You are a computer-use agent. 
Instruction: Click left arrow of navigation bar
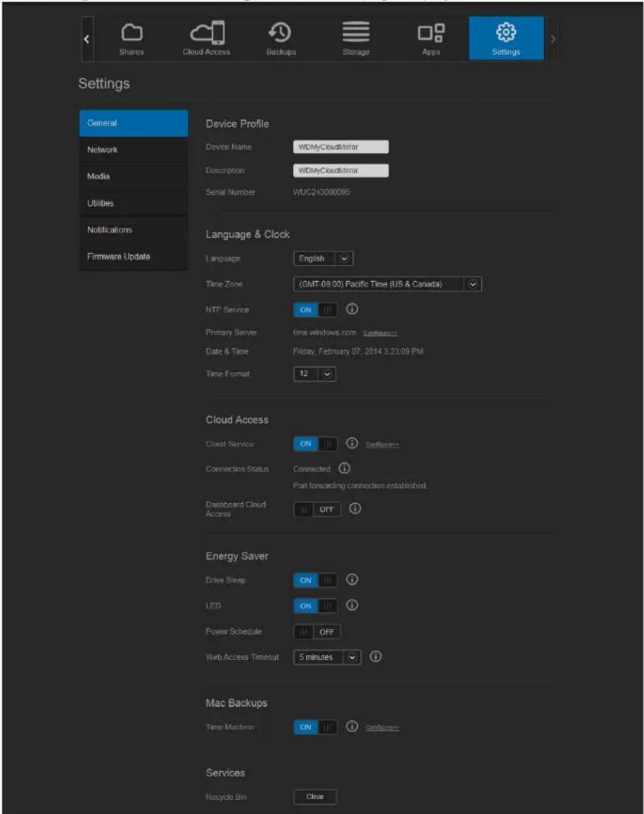87,39
